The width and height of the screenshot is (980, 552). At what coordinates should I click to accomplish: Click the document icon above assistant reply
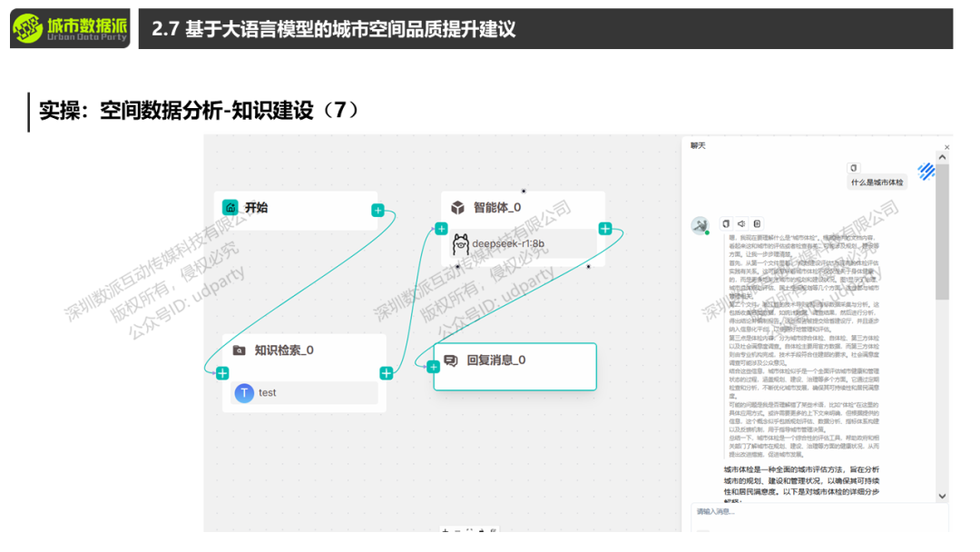[x=757, y=223]
